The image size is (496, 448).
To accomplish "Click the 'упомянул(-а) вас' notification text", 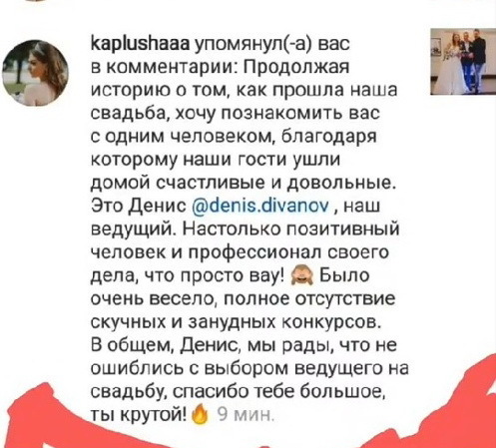I will 271,44.
